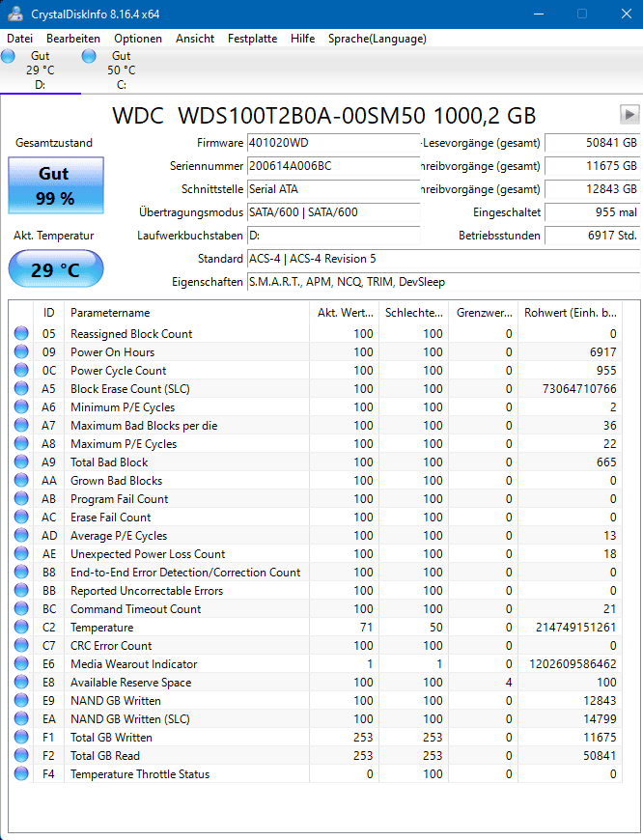Click status orb for CRC Error Count

pos(21,646)
